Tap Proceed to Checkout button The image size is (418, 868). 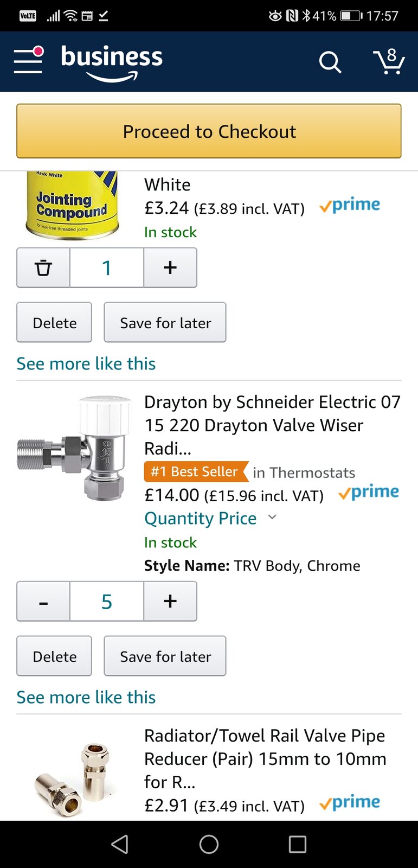209,131
